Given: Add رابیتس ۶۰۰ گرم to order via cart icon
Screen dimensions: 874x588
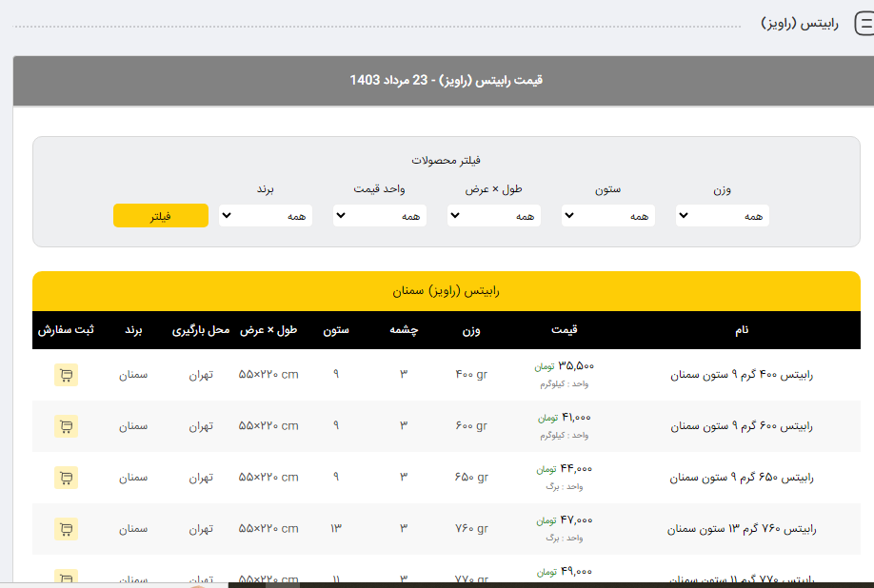Looking at the screenshot, I should [66, 426].
